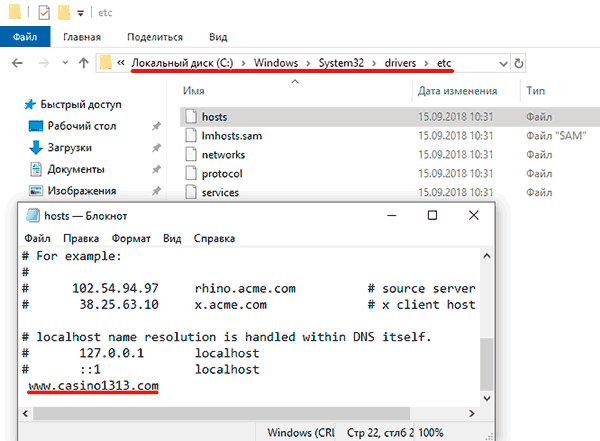This screenshot has height=441, width=600.
Task: Sort by Имя column header
Action: pos(194,91)
